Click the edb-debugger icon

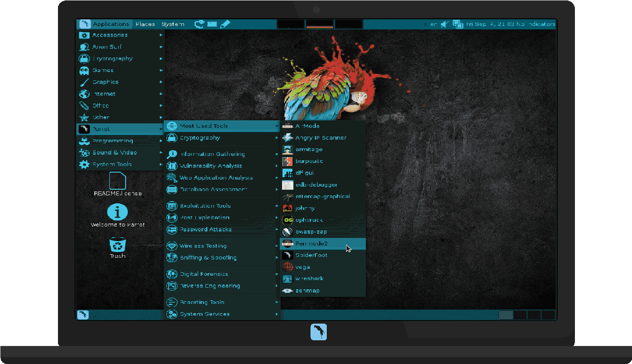click(x=287, y=185)
